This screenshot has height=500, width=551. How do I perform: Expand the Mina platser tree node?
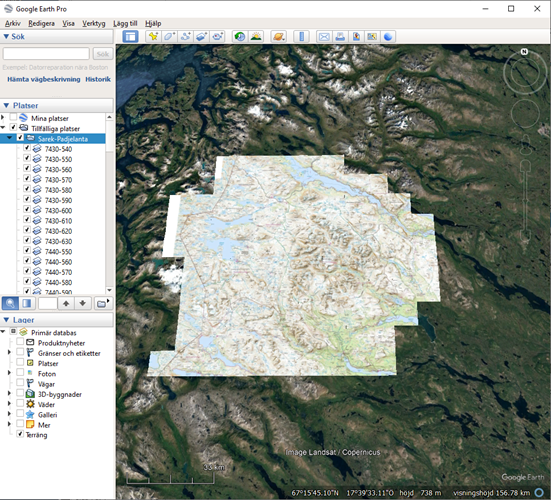(x=3, y=117)
